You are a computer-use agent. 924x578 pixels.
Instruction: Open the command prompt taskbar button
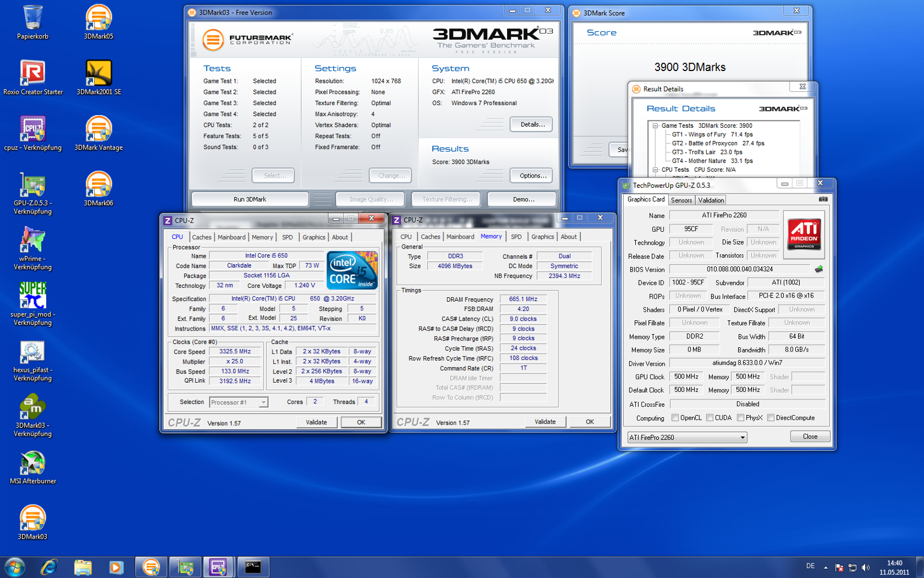coord(253,568)
